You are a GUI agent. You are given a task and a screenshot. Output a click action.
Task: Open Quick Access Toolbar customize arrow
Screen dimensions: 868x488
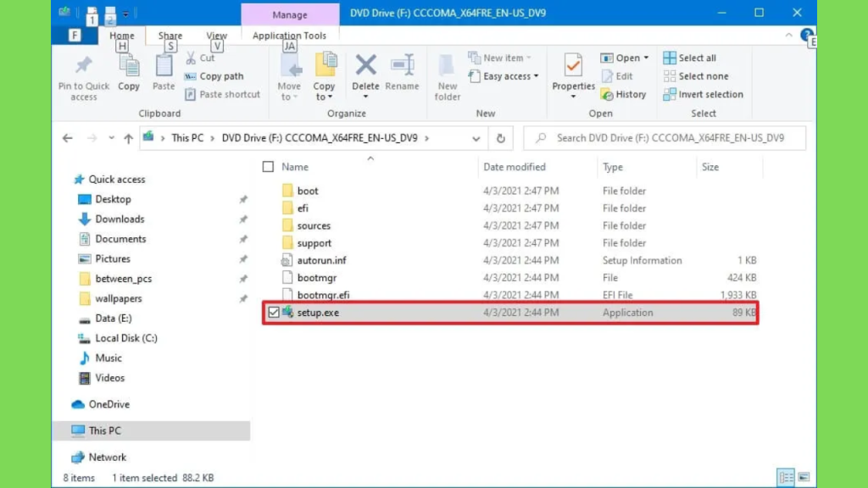125,14
